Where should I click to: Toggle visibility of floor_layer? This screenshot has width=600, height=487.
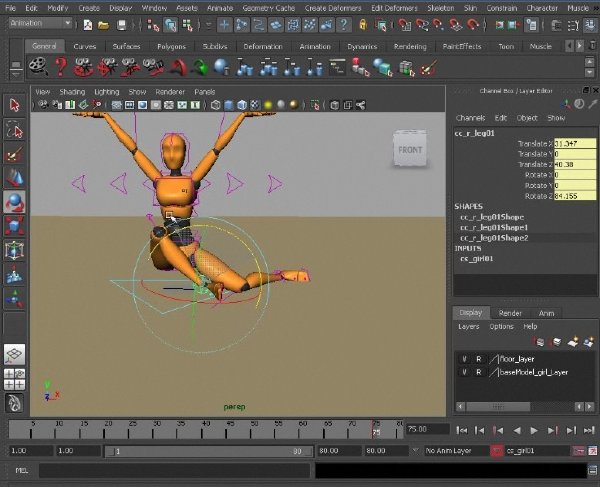(464, 359)
